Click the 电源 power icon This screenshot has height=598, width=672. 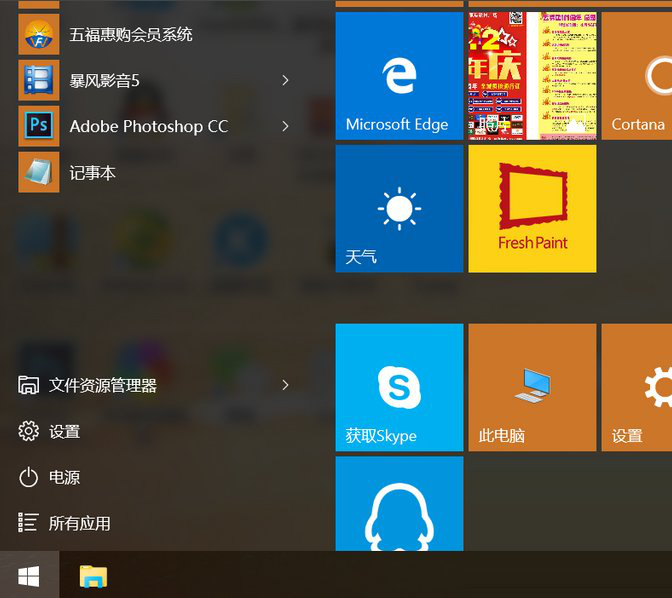pos(28,477)
